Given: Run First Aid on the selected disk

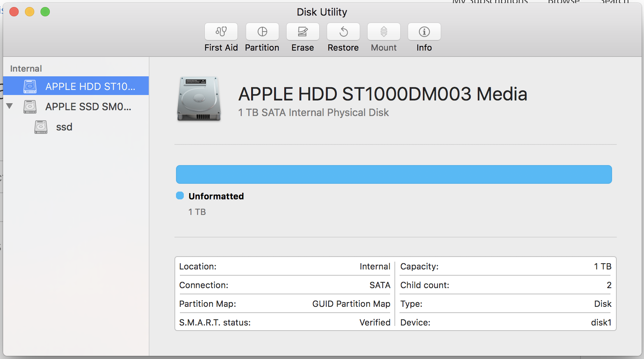Looking at the screenshot, I should pos(221,37).
